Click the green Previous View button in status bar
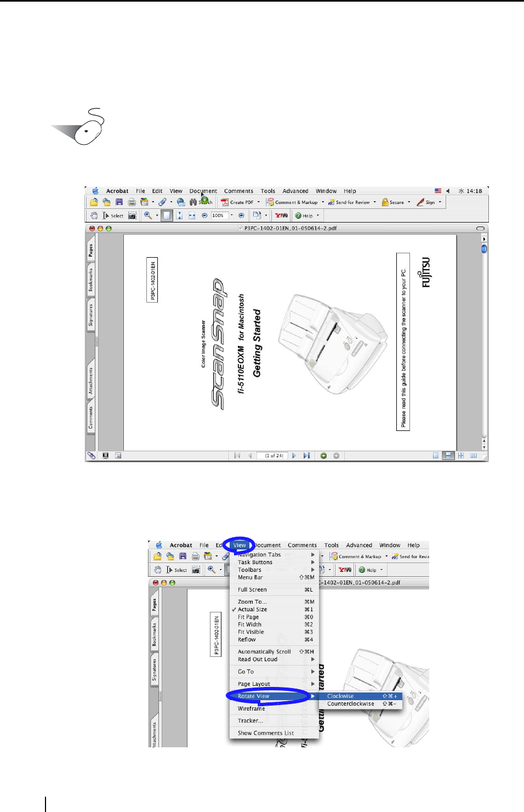The width and height of the screenshot is (524, 812). [x=323, y=456]
